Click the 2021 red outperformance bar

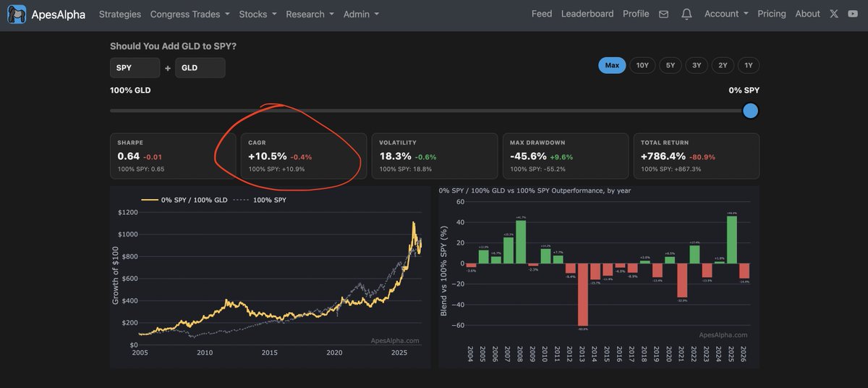682,280
